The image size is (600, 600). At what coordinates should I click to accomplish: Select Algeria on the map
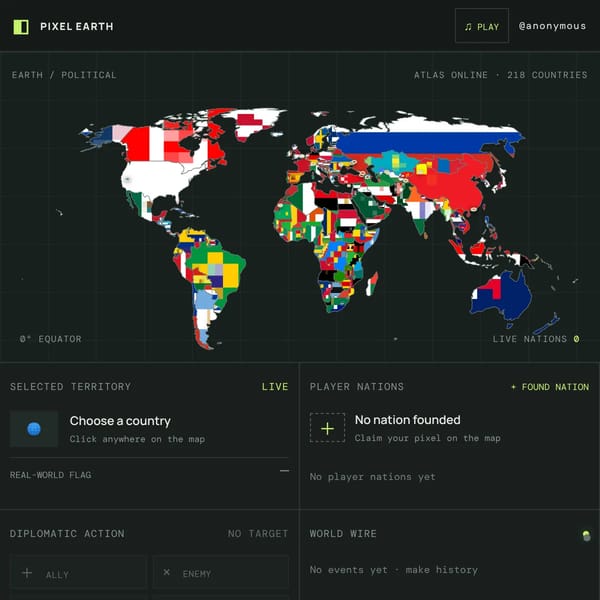pos(304,199)
